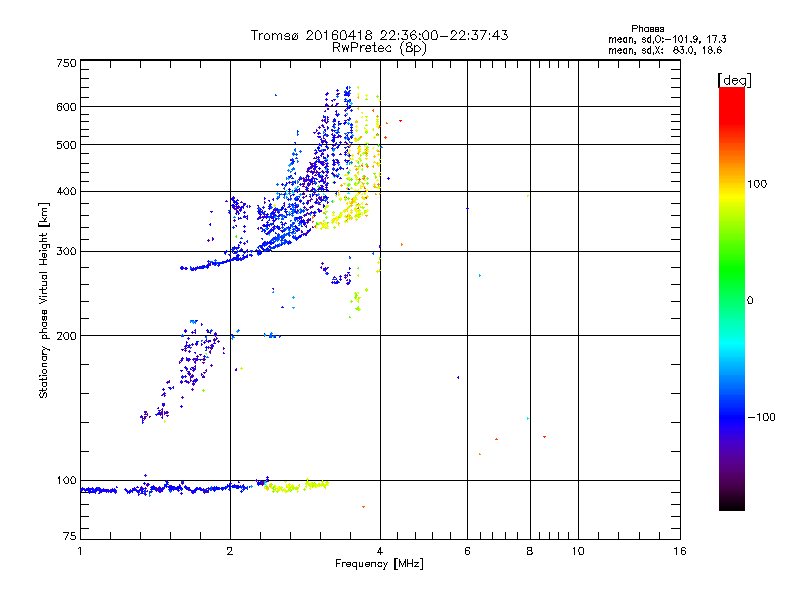Click the y-axis '300' tick label
The image size is (800, 600).
tap(67, 251)
